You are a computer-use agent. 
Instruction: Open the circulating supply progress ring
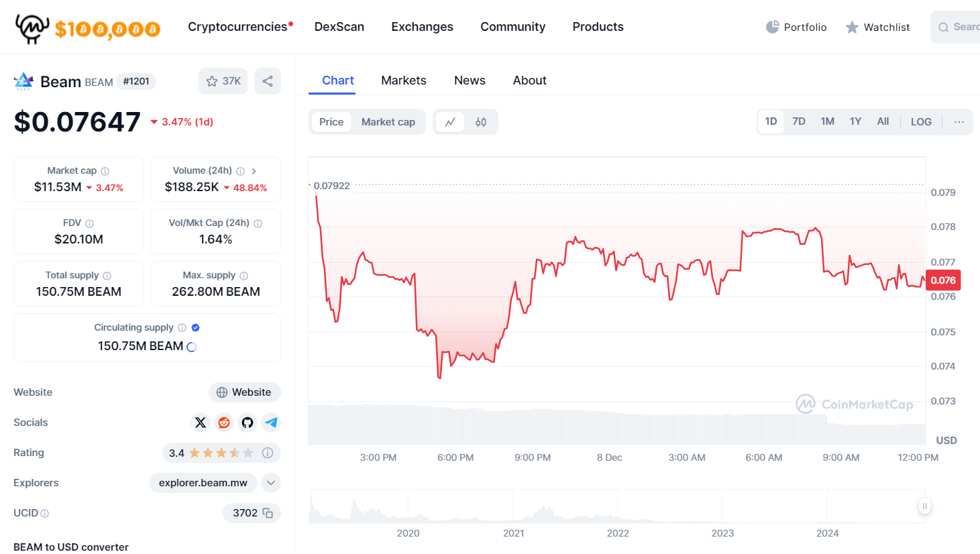click(x=191, y=347)
